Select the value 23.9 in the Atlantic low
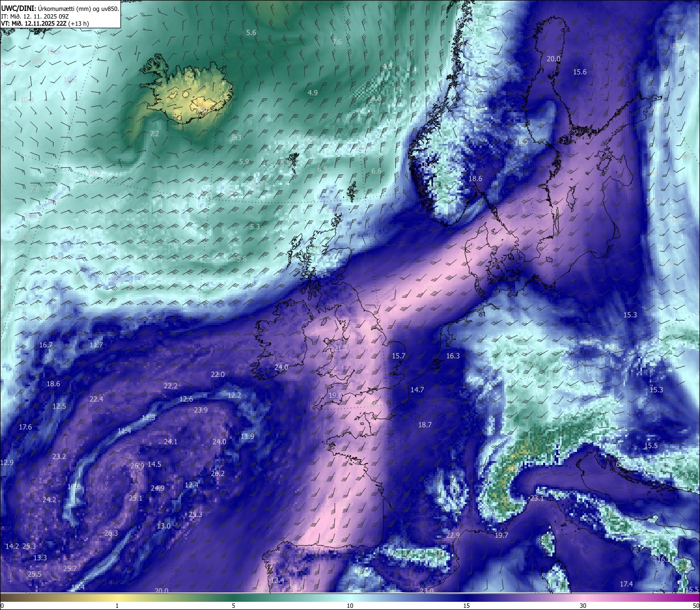This screenshot has width=700, height=610. 201,410
